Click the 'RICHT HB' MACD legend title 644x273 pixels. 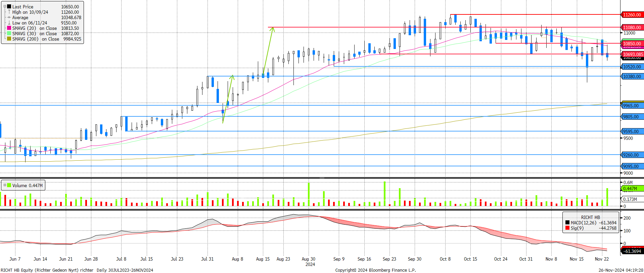[x=590, y=217]
